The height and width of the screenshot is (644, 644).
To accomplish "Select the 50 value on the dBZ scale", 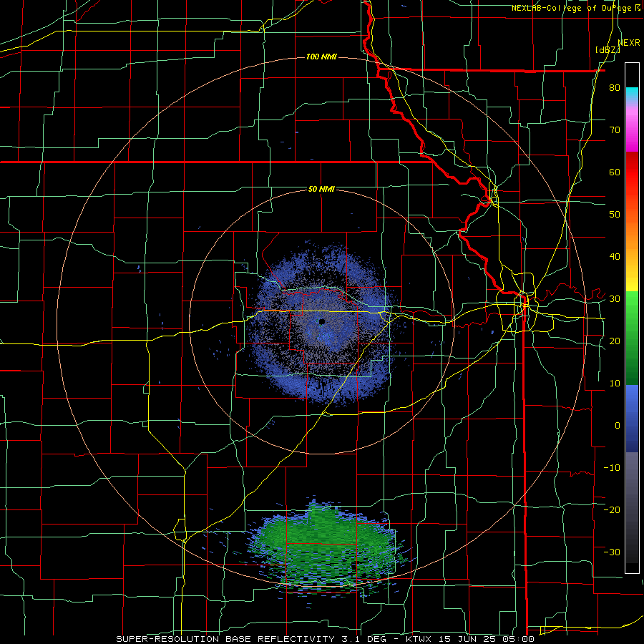I will point(615,215).
